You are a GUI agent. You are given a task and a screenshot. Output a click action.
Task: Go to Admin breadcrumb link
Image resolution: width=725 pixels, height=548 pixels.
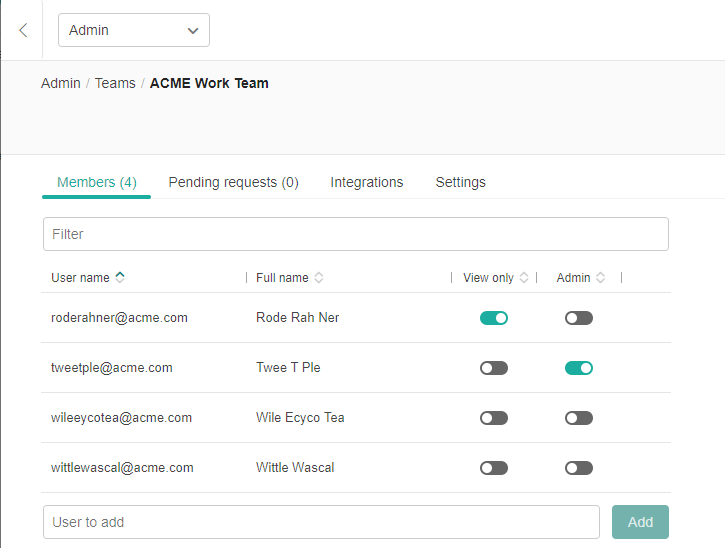61,83
